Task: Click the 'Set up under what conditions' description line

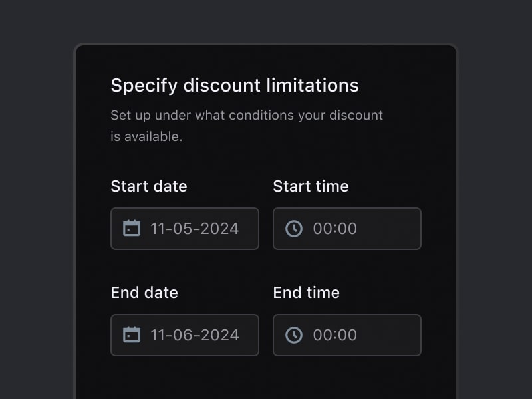Action: (x=246, y=115)
